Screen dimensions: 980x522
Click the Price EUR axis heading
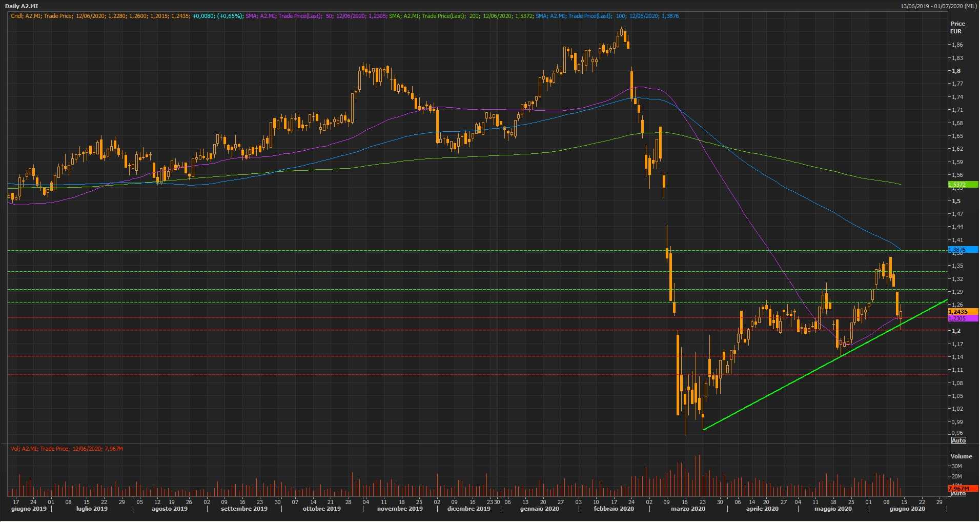[957, 27]
